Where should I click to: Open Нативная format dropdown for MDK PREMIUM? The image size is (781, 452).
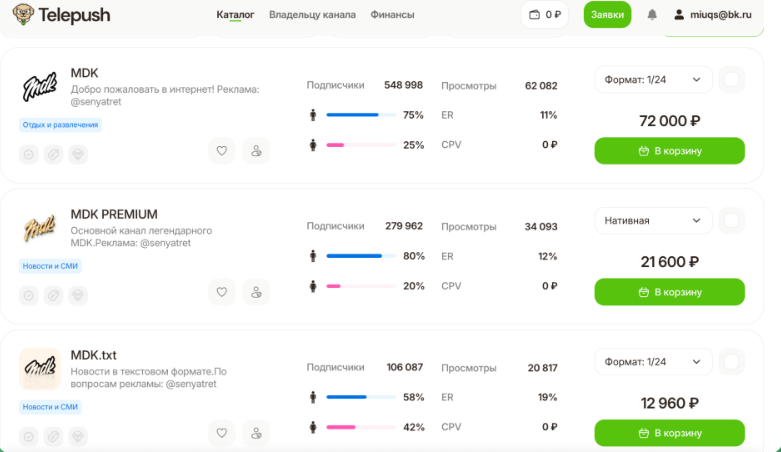(653, 221)
